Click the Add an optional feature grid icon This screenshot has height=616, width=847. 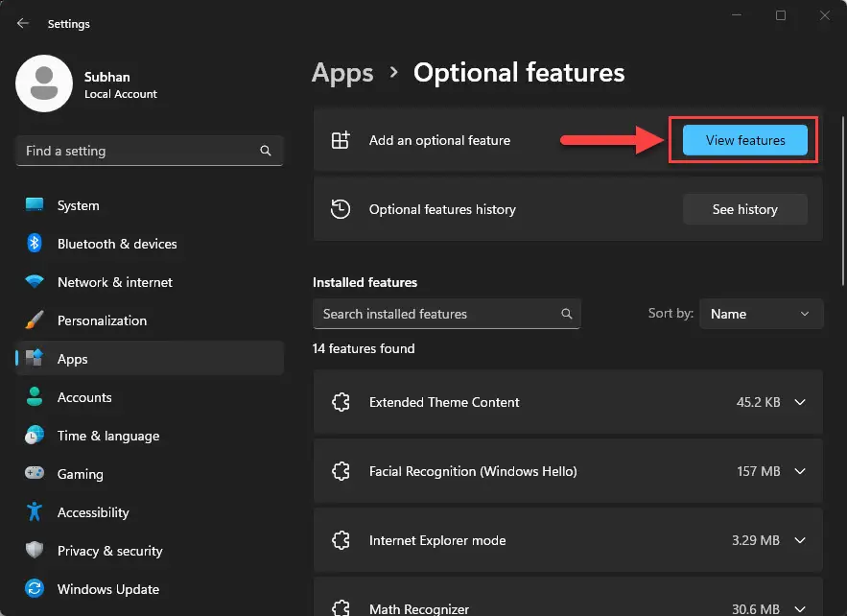(x=341, y=140)
